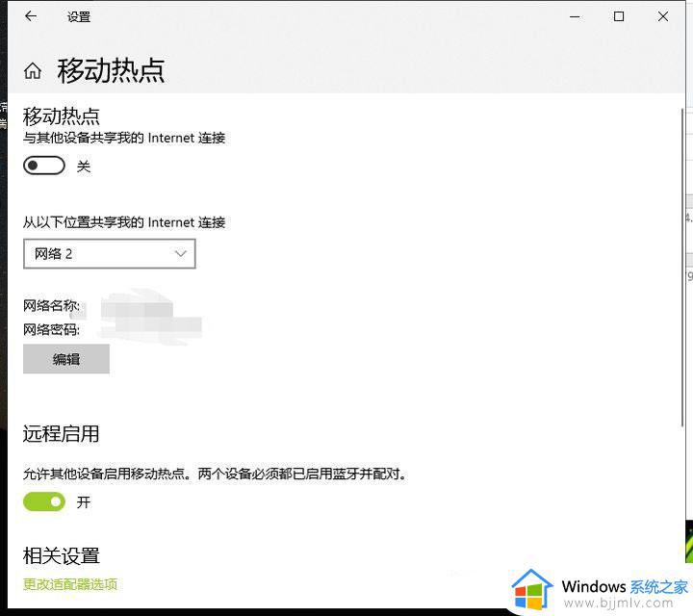Viewport: 693px width, 616px height.
Task: Disable the 远程启用 toggle
Action: pos(44,501)
